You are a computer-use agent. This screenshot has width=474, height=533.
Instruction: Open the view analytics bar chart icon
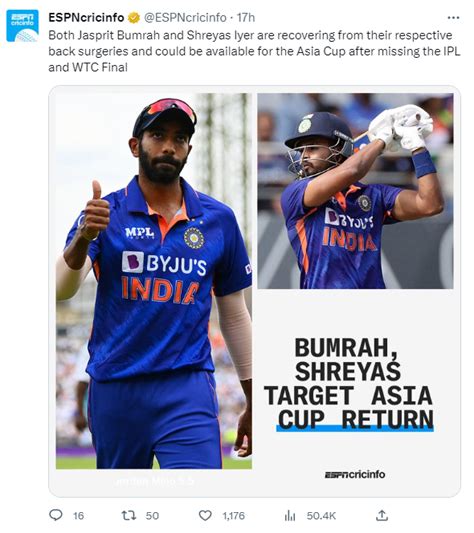pos(290,516)
